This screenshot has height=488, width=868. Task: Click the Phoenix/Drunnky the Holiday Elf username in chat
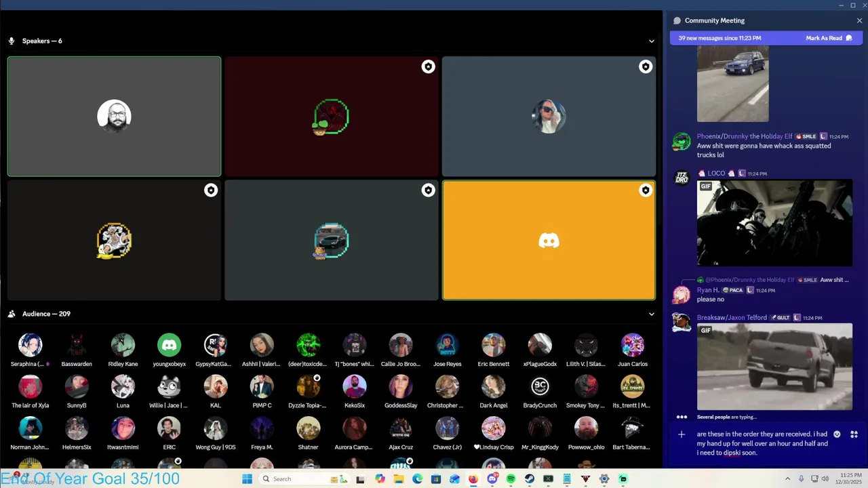744,136
